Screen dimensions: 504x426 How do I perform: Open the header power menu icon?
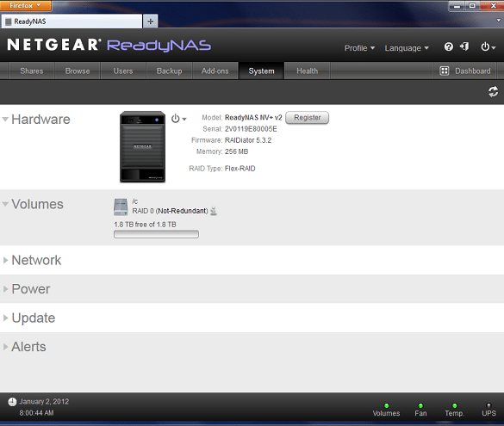pyautogui.click(x=488, y=46)
